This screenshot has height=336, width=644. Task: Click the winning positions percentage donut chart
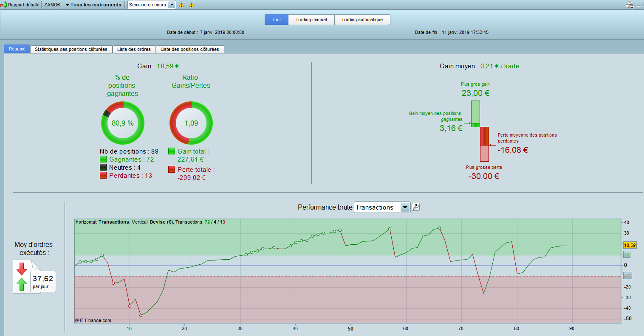pyautogui.click(x=123, y=123)
